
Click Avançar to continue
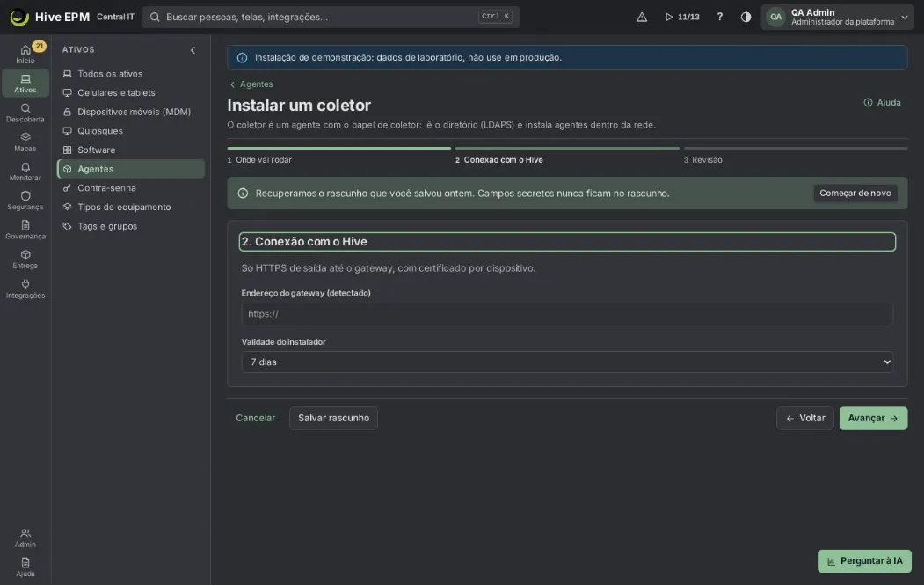873,418
